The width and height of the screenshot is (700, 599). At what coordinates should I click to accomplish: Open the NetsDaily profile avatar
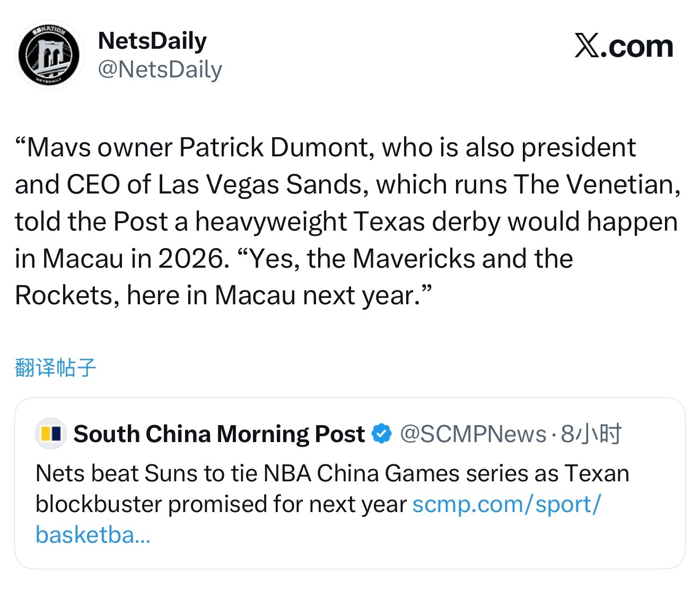click(x=49, y=55)
